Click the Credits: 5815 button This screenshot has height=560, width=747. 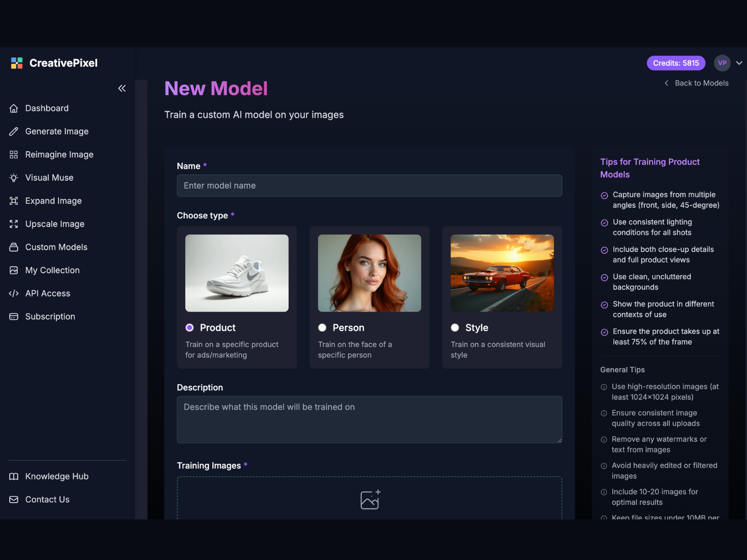[676, 63]
